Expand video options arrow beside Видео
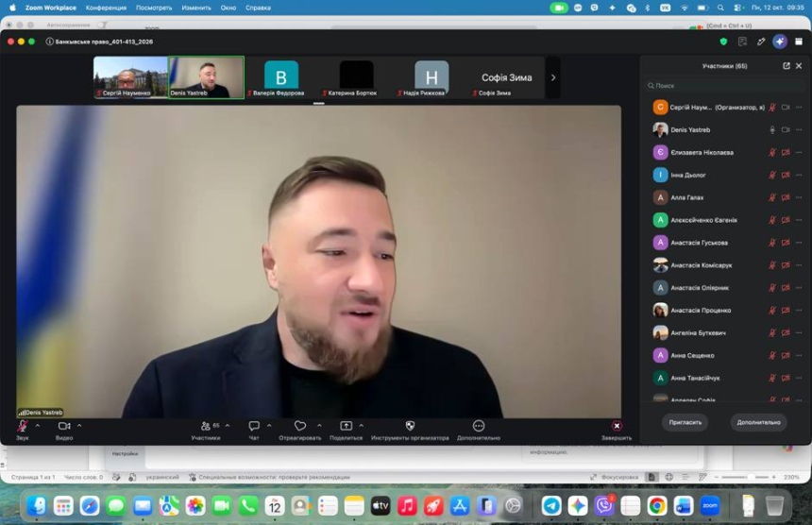This screenshot has height=525, width=812. pos(79,426)
